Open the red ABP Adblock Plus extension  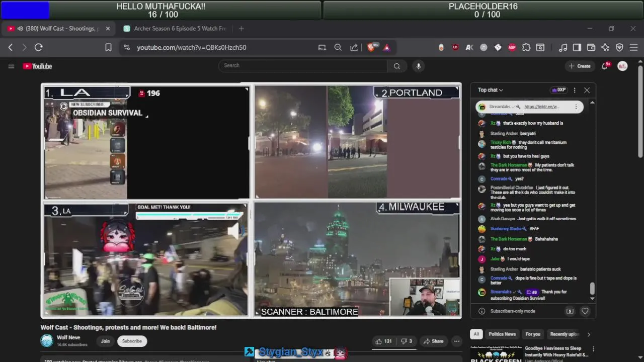click(512, 47)
